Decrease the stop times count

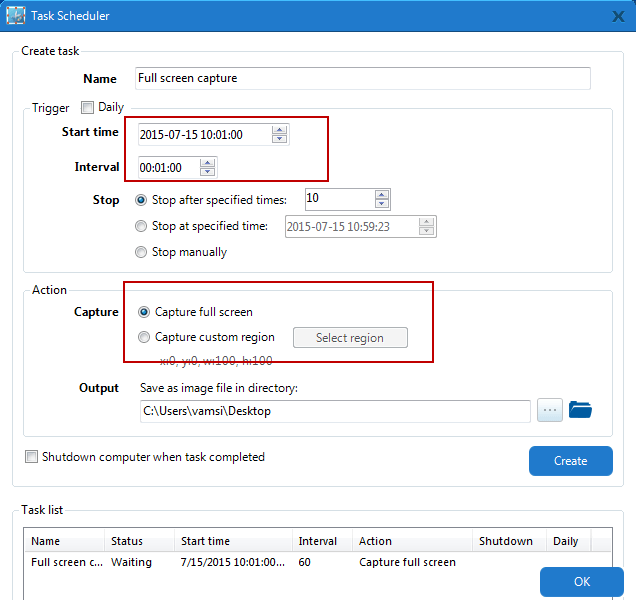coord(382,203)
